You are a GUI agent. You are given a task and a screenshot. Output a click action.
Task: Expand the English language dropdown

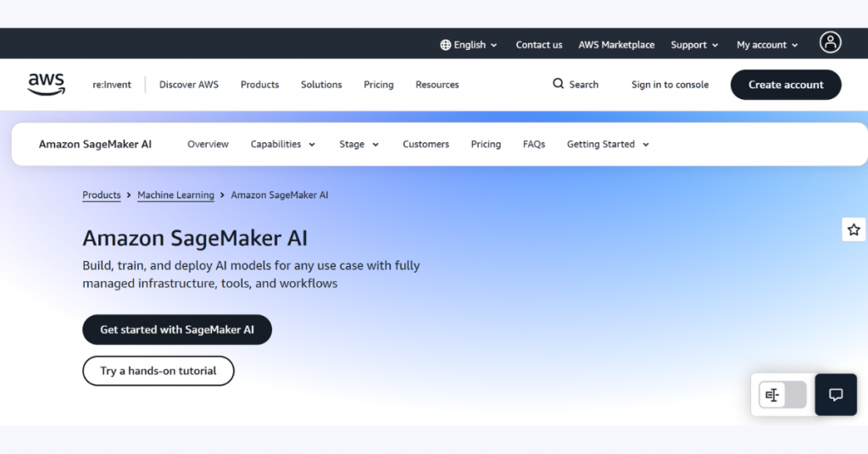[468, 45]
